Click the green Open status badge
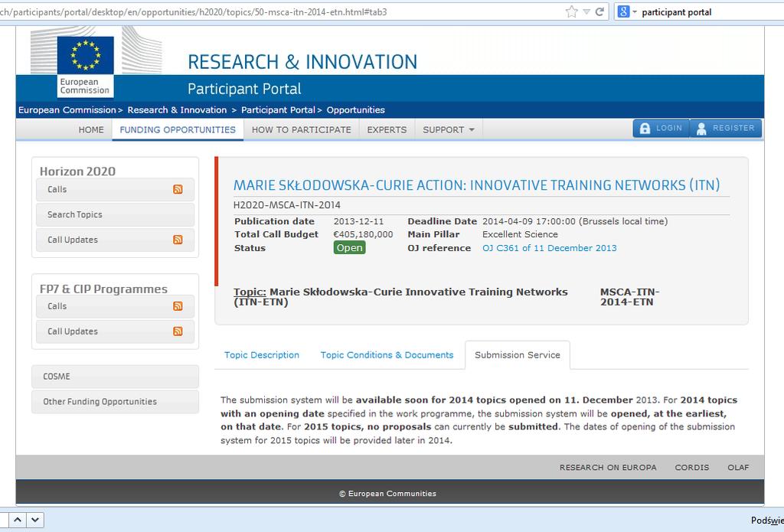The image size is (784, 532). pos(349,247)
